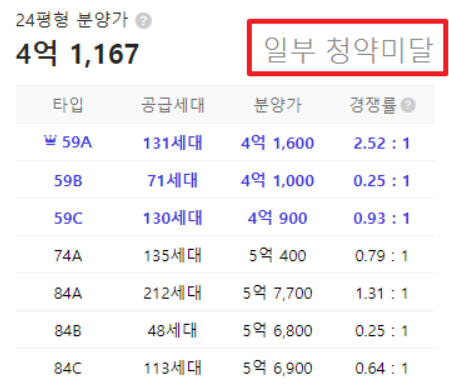Select the 84C type cell
This screenshot has width=449, height=389.
(x=68, y=368)
